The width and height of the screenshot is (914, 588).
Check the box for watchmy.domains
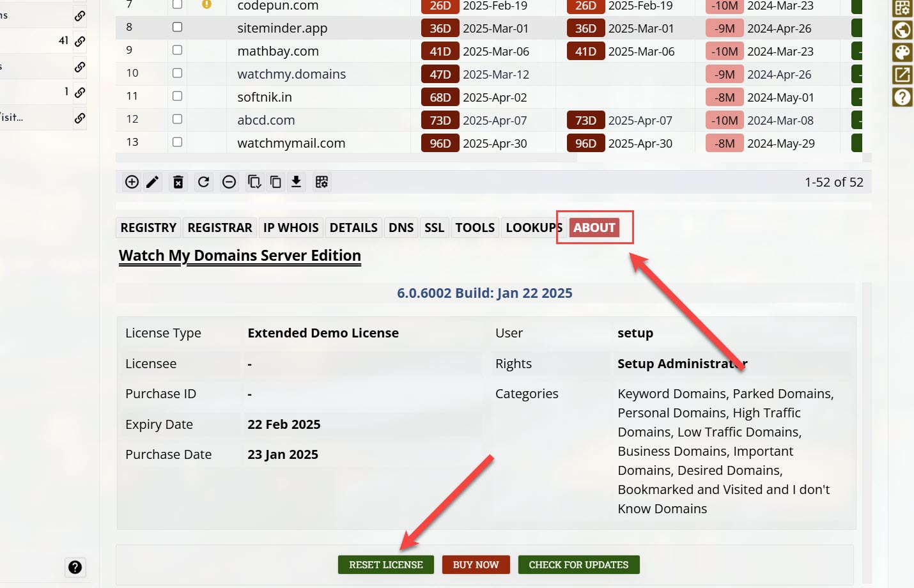click(178, 73)
